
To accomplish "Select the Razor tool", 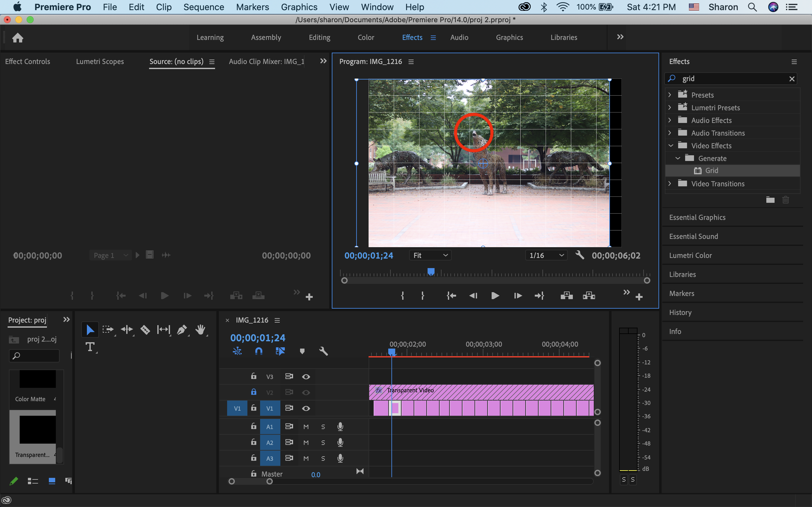I will [145, 330].
